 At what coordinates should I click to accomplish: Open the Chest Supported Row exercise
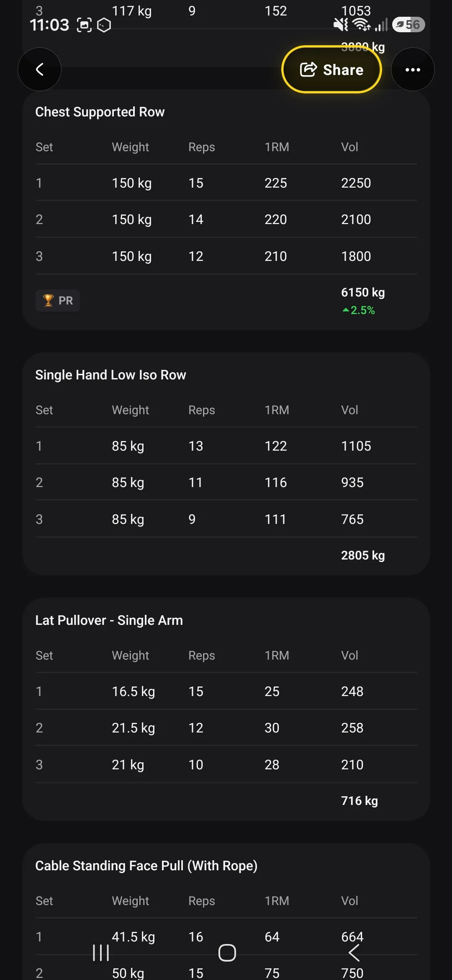click(100, 112)
